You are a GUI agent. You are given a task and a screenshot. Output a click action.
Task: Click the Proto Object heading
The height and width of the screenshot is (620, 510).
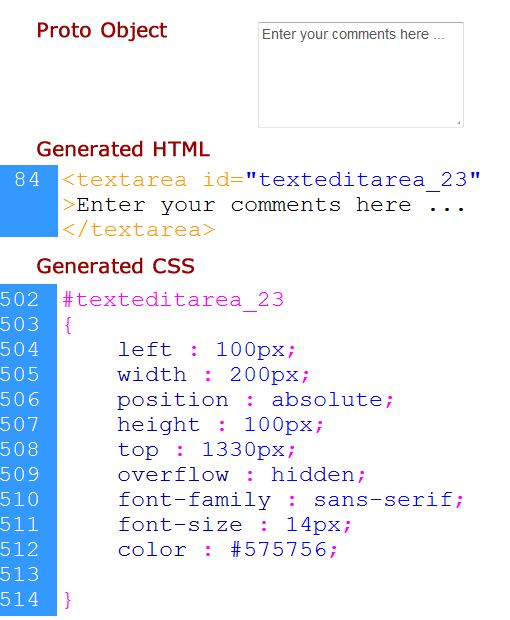click(x=102, y=30)
